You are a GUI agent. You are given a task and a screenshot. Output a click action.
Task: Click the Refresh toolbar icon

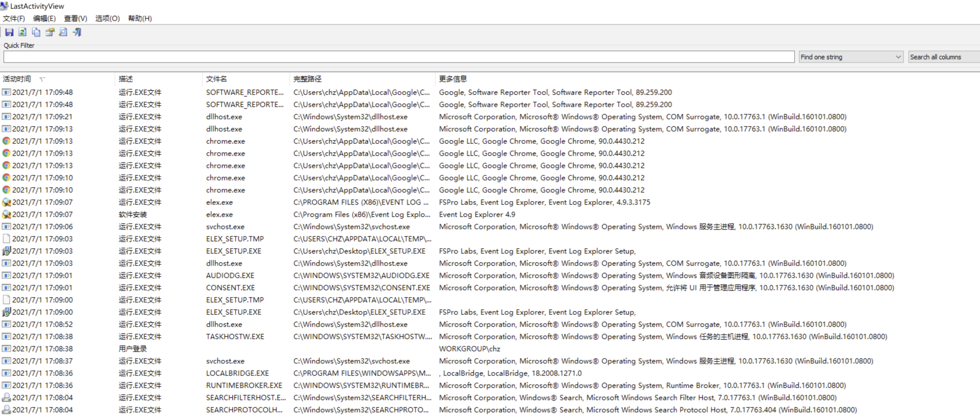click(22, 32)
